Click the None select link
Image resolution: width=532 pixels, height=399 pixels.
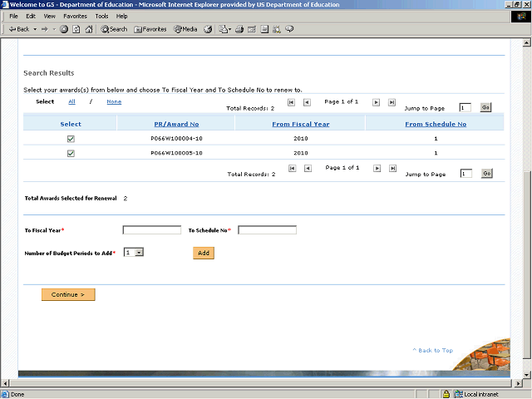[114, 102]
